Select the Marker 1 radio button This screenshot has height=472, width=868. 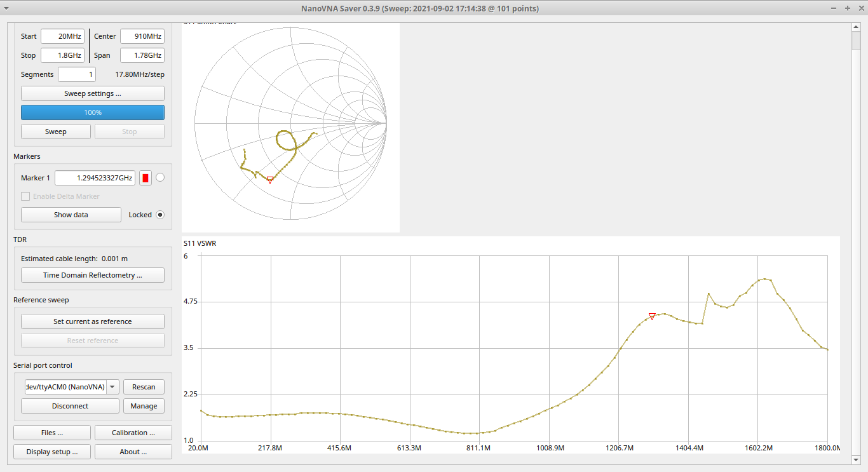pyautogui.click(x=160, y=178)
